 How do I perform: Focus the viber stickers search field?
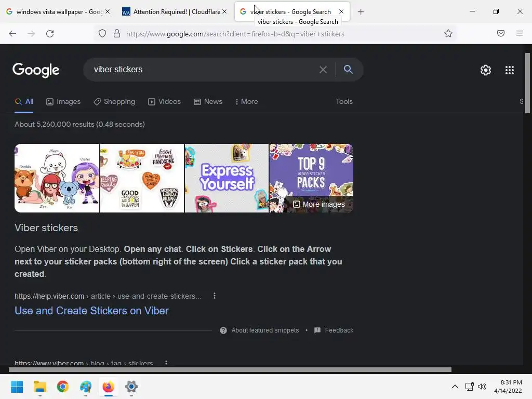204,70
